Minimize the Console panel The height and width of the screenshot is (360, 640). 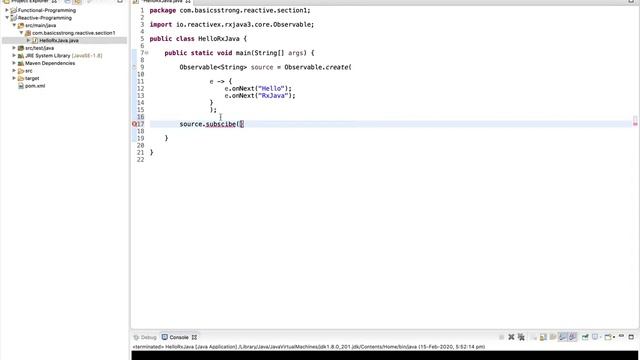621,336
